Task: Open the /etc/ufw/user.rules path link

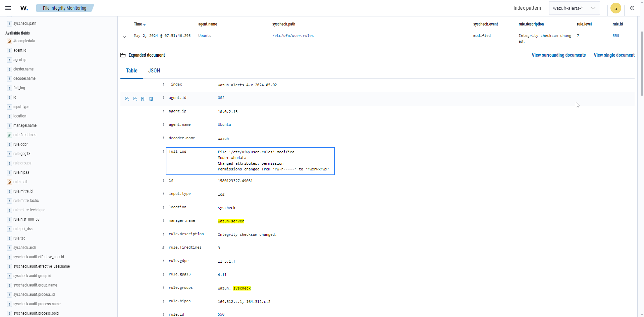Action: (x=293, y=36)
